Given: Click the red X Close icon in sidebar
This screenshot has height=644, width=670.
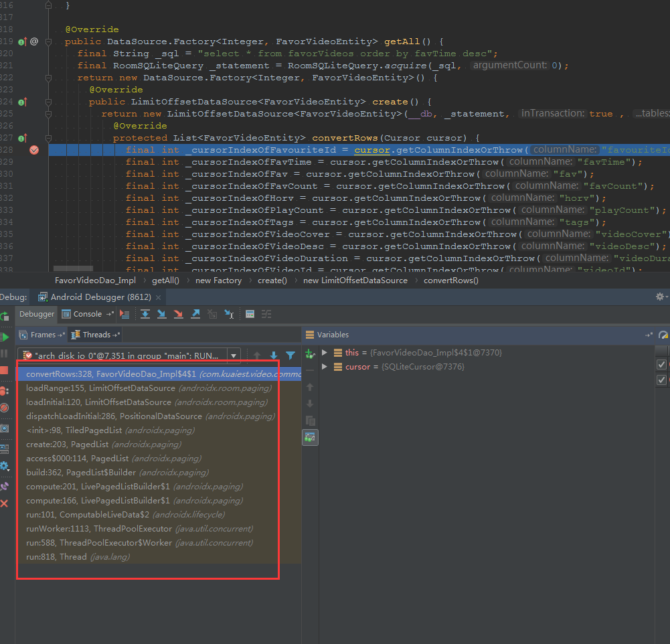Looking at the screenshot, I should point(4,503).
